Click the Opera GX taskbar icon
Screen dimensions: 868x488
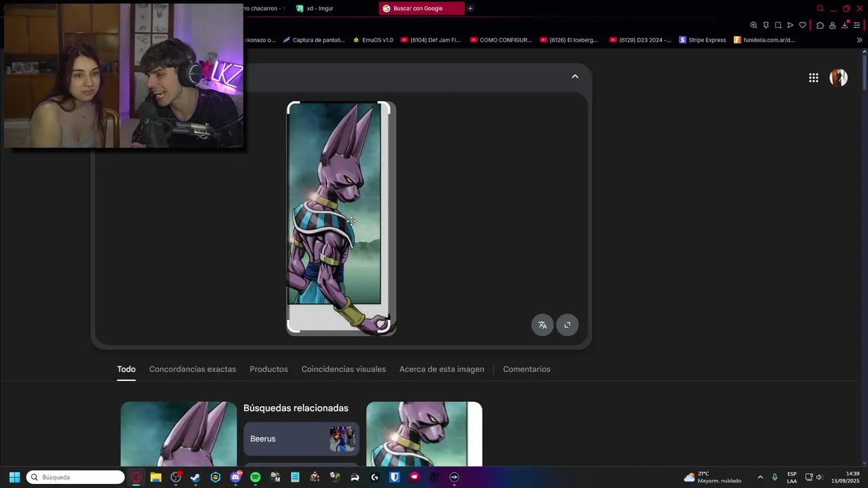pos(136,477)
